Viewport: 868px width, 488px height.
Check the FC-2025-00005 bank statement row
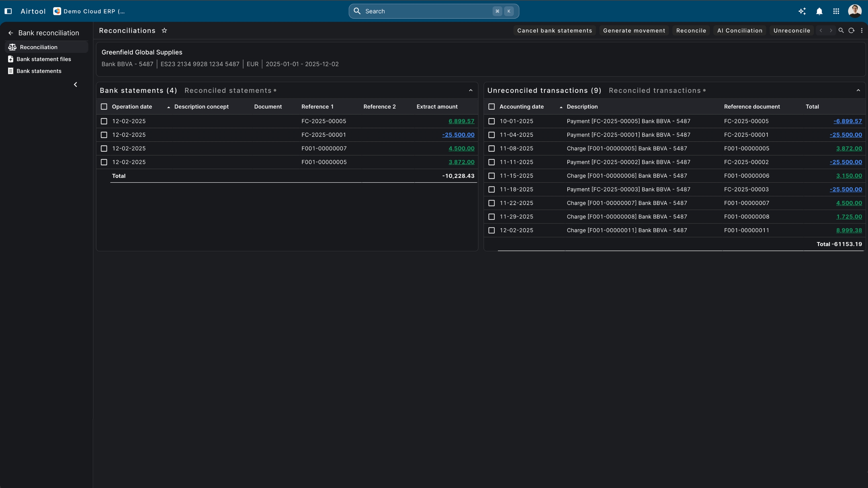[x=104, y=121]
